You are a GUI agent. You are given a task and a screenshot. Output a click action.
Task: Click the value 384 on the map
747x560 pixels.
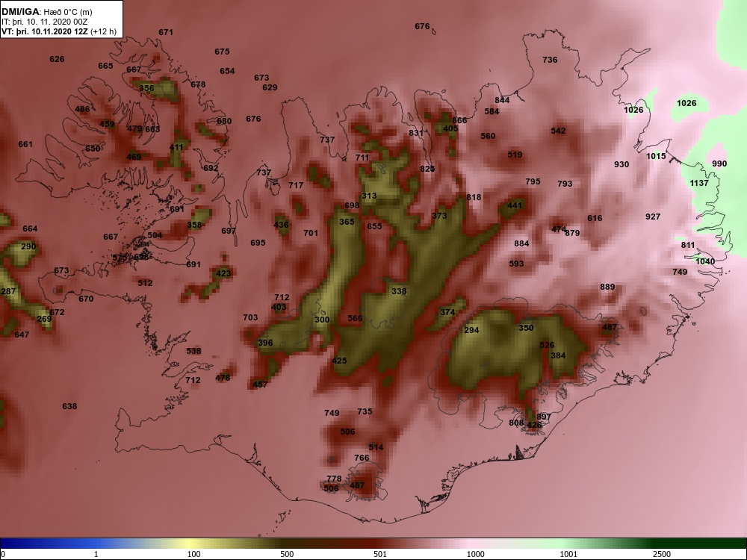pyautogui.click(x=558, y=355)
